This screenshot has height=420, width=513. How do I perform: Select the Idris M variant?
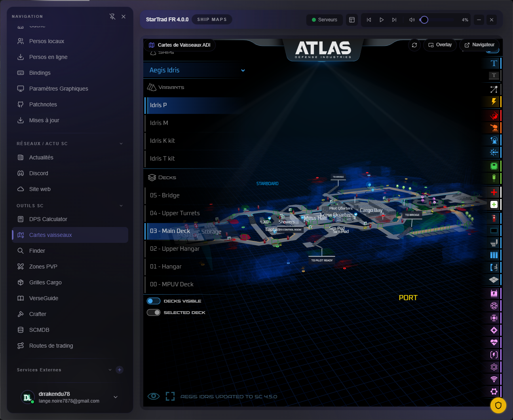(159, 123)
